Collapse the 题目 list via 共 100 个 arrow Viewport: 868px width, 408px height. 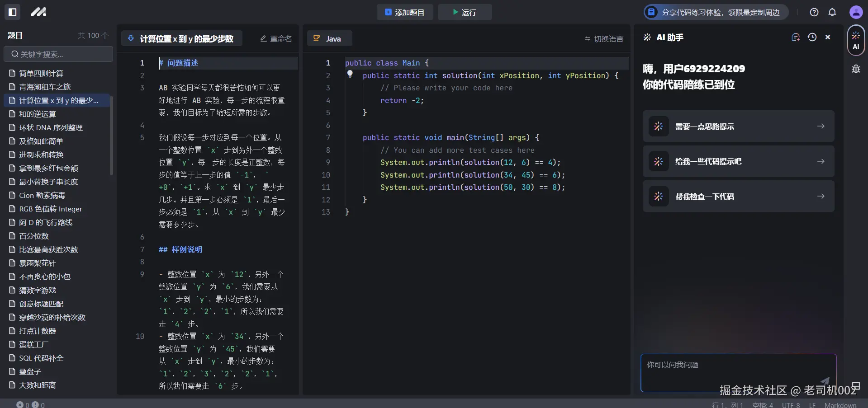click(93, 35)
